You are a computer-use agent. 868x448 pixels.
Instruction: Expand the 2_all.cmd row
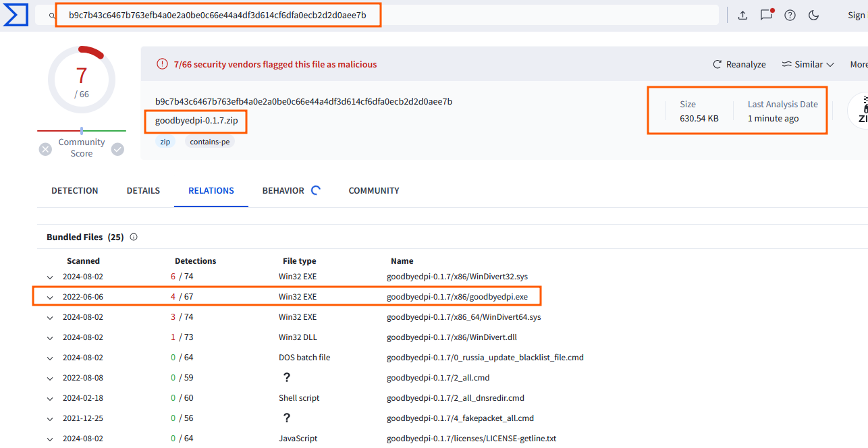coord(49,378)
